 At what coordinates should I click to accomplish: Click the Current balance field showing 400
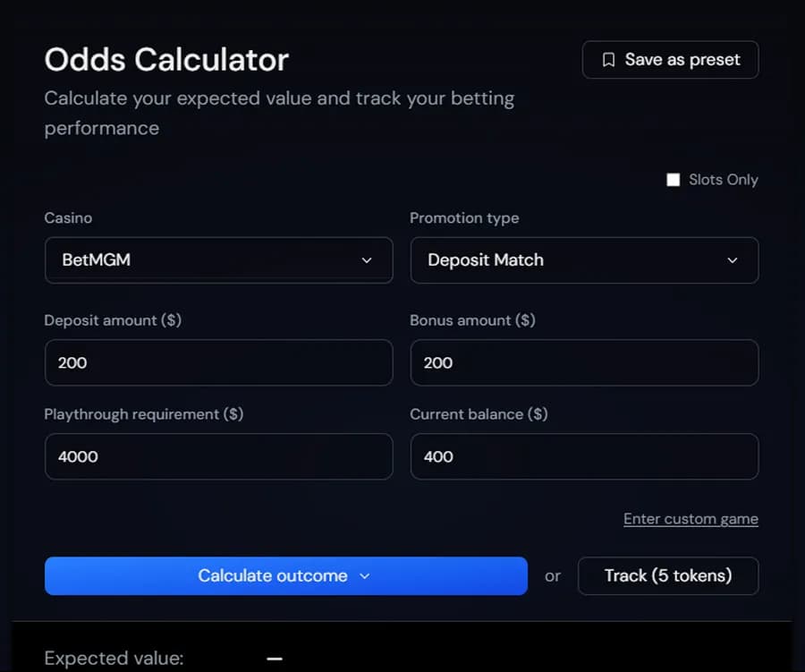click(584, 456)
